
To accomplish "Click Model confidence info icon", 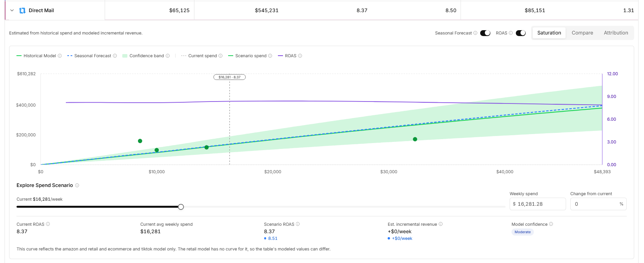I will [x=551, y=224].
